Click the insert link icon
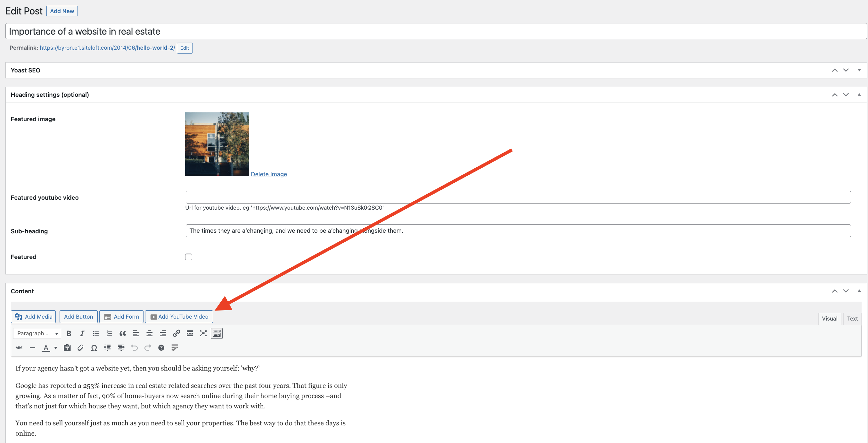Screen dimensions: 868x443 point(176,333)
